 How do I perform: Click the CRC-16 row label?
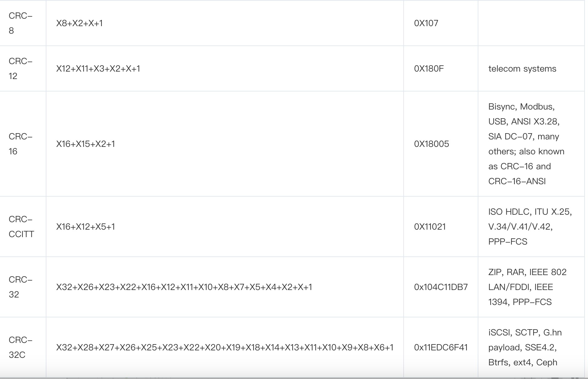point(21,144)
